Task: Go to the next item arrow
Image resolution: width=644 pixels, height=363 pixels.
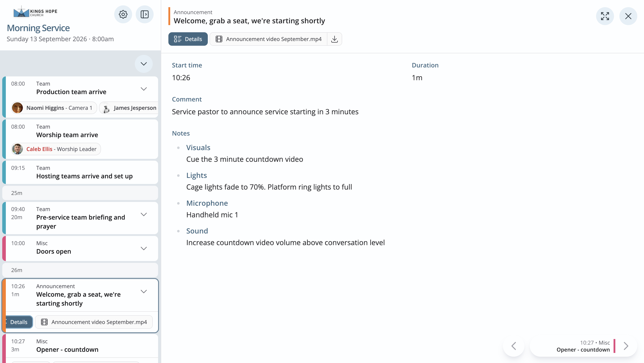Action: pos(626,346)
